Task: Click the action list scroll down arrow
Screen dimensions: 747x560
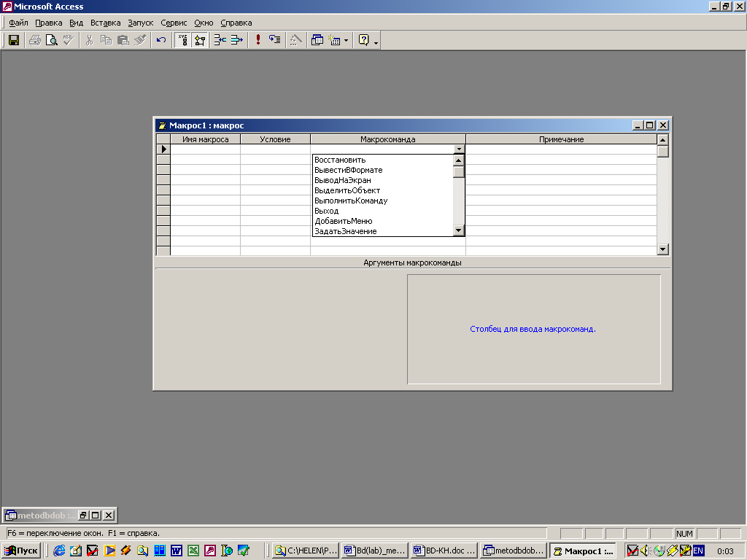Action: pos(458,230)
